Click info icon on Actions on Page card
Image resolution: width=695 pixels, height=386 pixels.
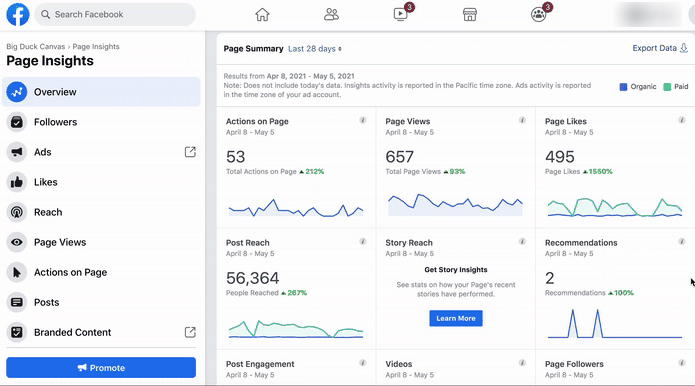[363, 120]
